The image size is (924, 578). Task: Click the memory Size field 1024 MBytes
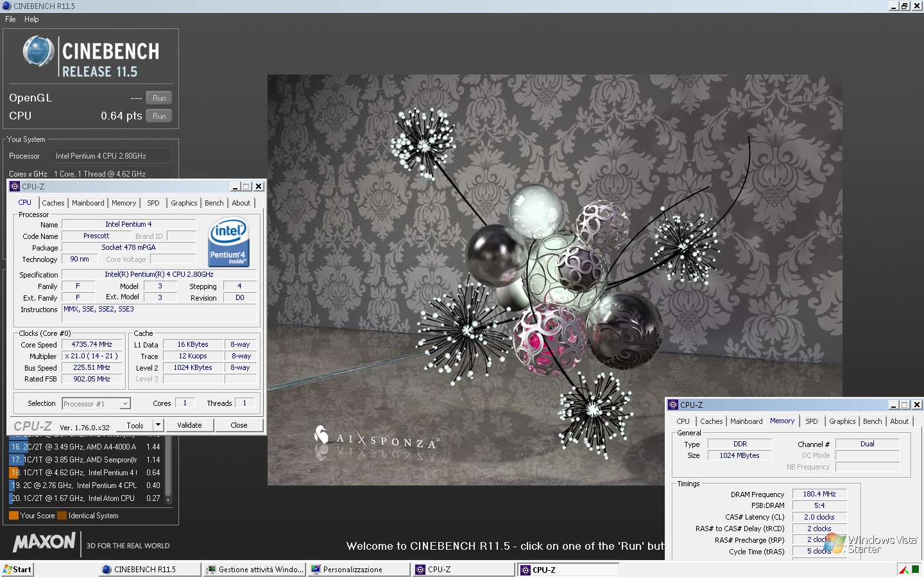(x=740, y=456)
